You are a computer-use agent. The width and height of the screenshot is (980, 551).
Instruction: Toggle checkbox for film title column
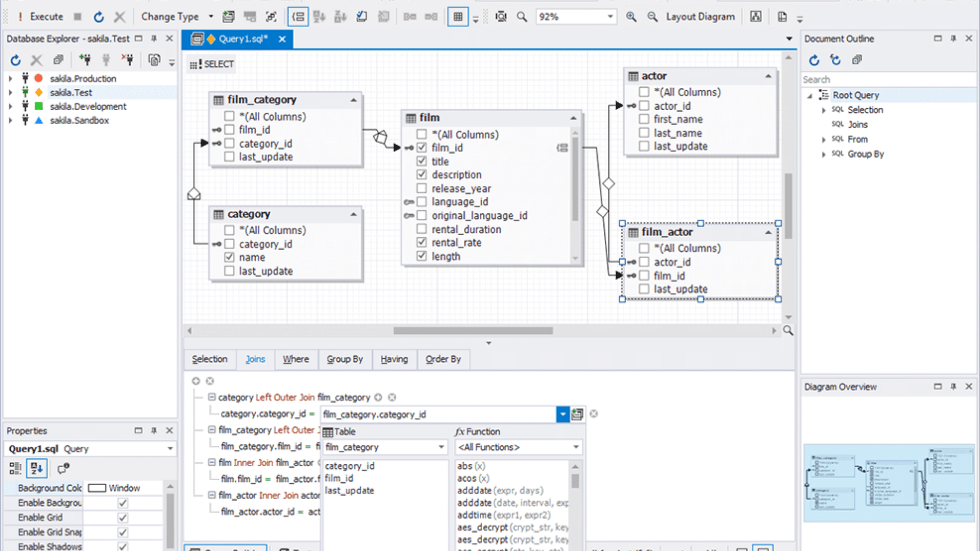[421, 161]
